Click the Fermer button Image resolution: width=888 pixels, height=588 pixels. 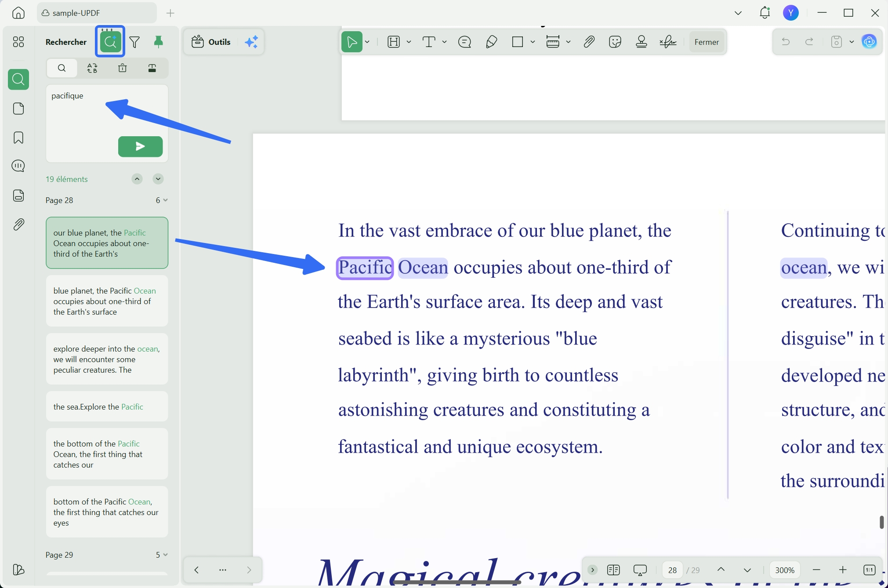[x=707, y=42]
